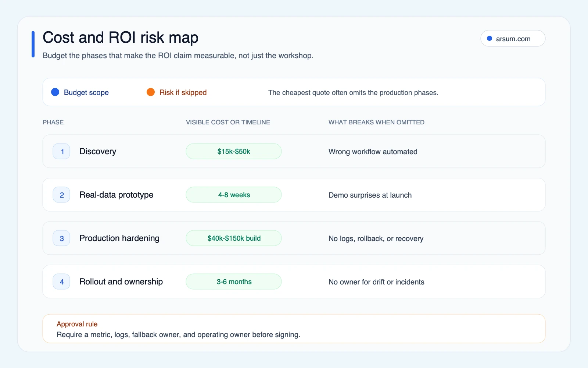Click the step 1 number badge
The image size is (588, 368).
coord(61,151)
